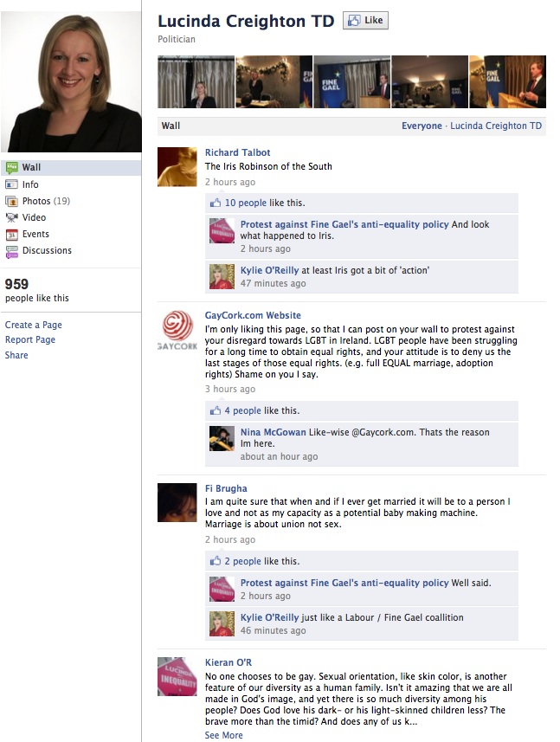
Task: Click the Info icon in sidebar
Action: (12, 184)
